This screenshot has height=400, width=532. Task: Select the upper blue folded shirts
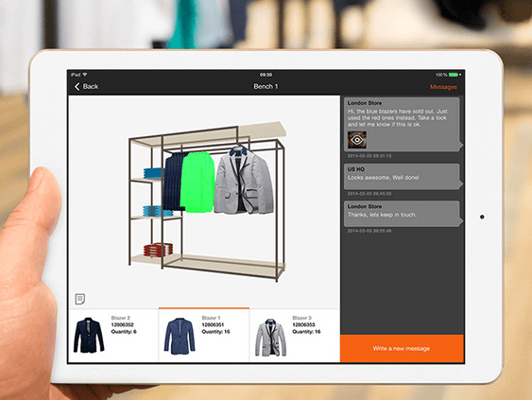(153, 173)
